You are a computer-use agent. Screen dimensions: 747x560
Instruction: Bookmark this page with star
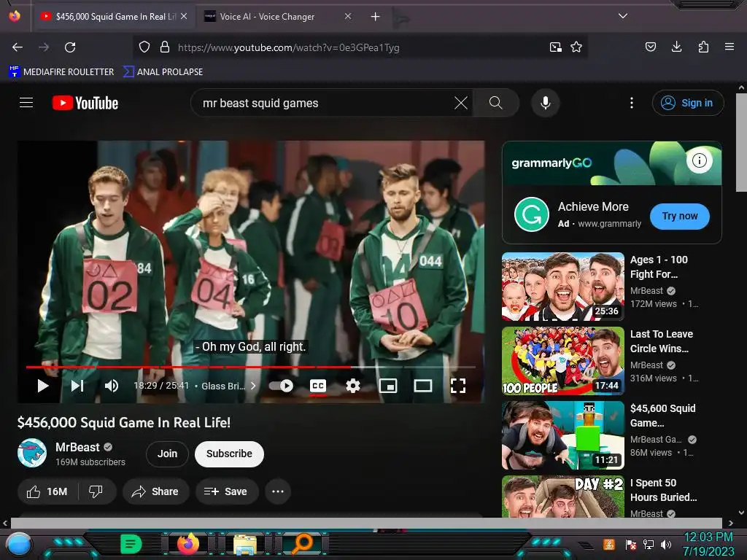pyautogui.click(x=576, y=47)
